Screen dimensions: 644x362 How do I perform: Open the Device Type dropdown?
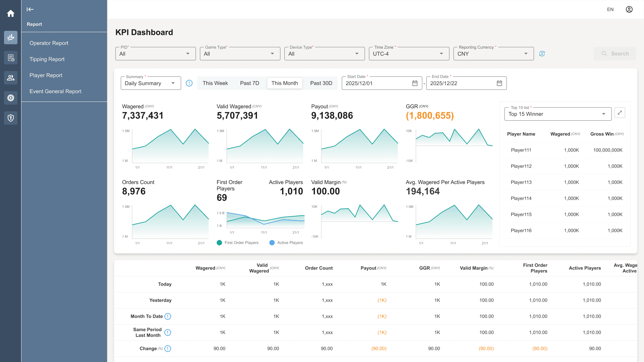coord(325,54)
